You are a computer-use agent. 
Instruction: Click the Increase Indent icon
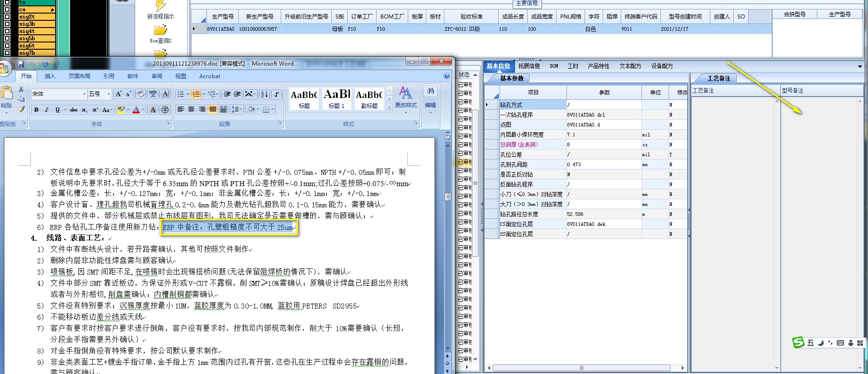point(237,94)
